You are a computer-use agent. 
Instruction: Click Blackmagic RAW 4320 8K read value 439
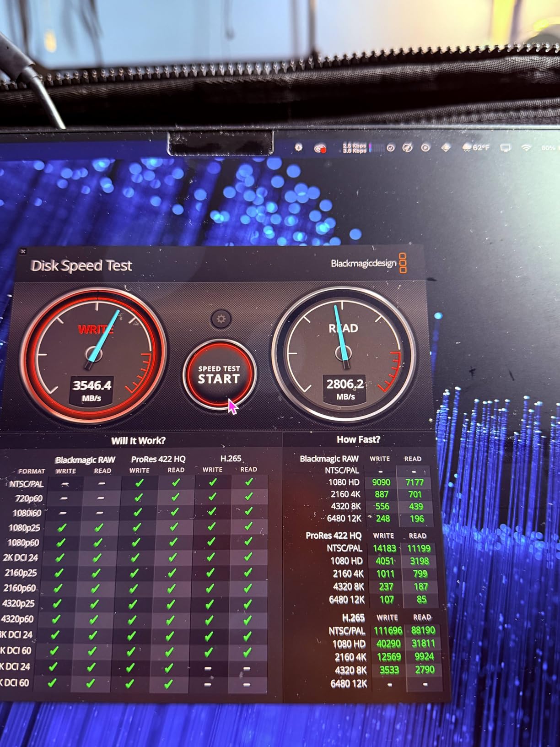(x=416, y=507)
